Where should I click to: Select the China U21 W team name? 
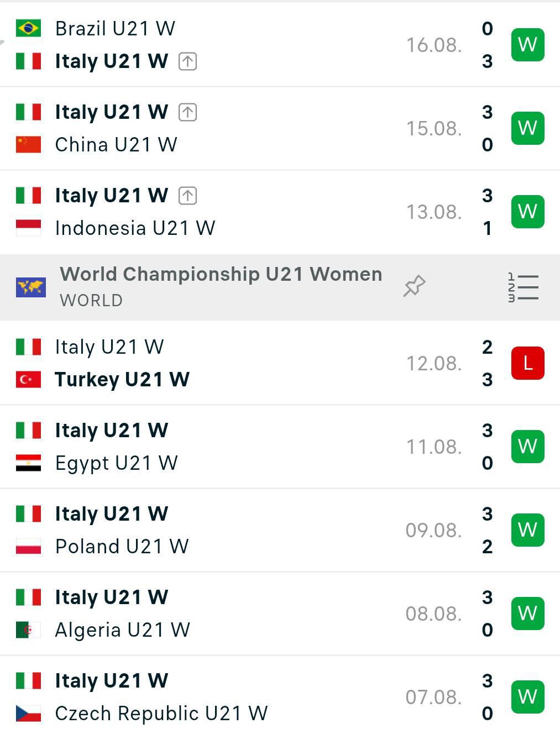tap(116, 145)
